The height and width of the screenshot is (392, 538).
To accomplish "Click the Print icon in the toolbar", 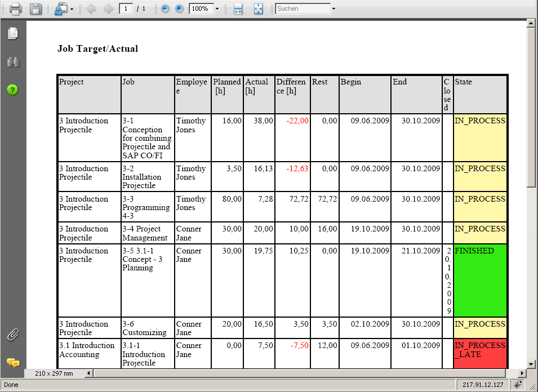I will pos(15,9).
